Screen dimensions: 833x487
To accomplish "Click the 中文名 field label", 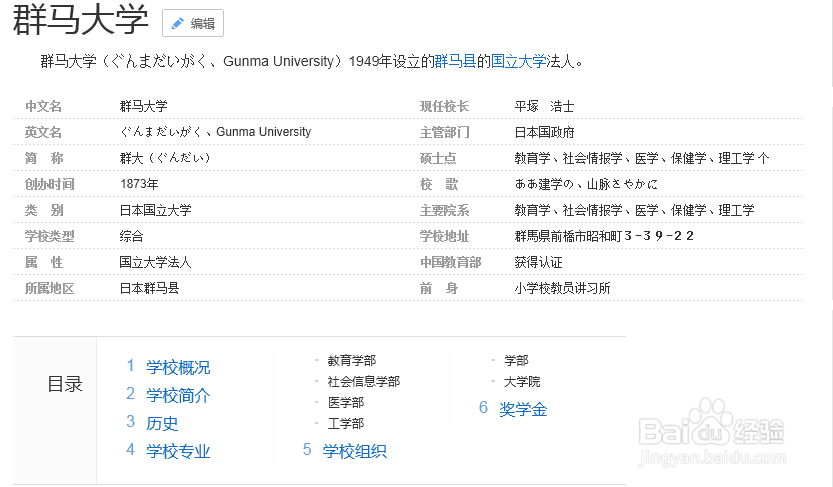I will pyautogui.click(x=43, y=106).
